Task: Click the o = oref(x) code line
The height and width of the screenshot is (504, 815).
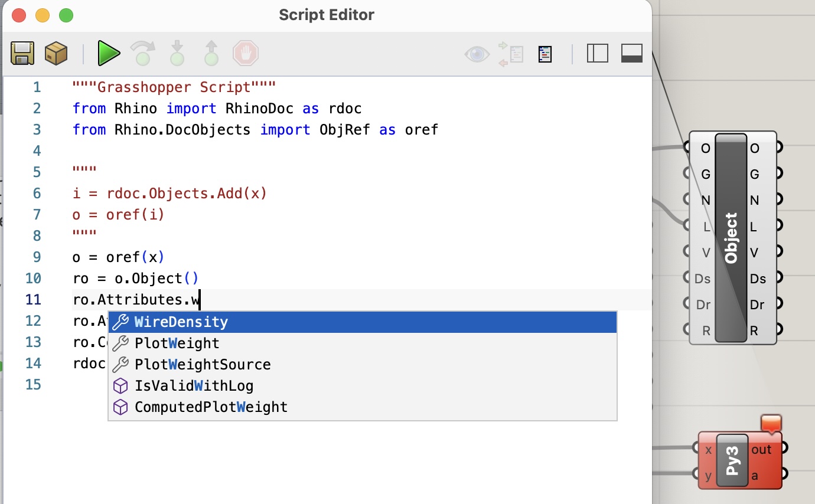Action: 118,257
